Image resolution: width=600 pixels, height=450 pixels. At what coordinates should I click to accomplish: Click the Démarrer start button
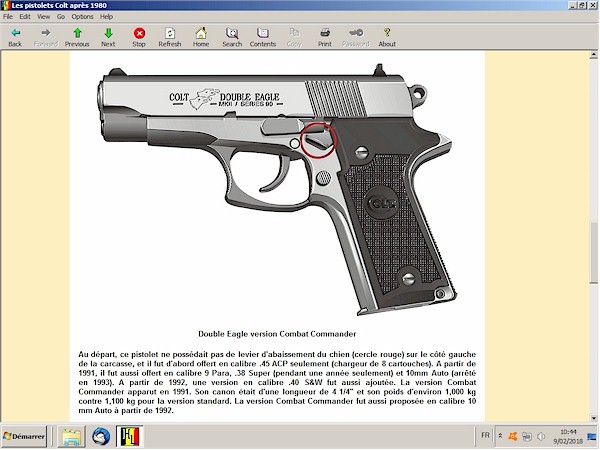click(25, 437)
